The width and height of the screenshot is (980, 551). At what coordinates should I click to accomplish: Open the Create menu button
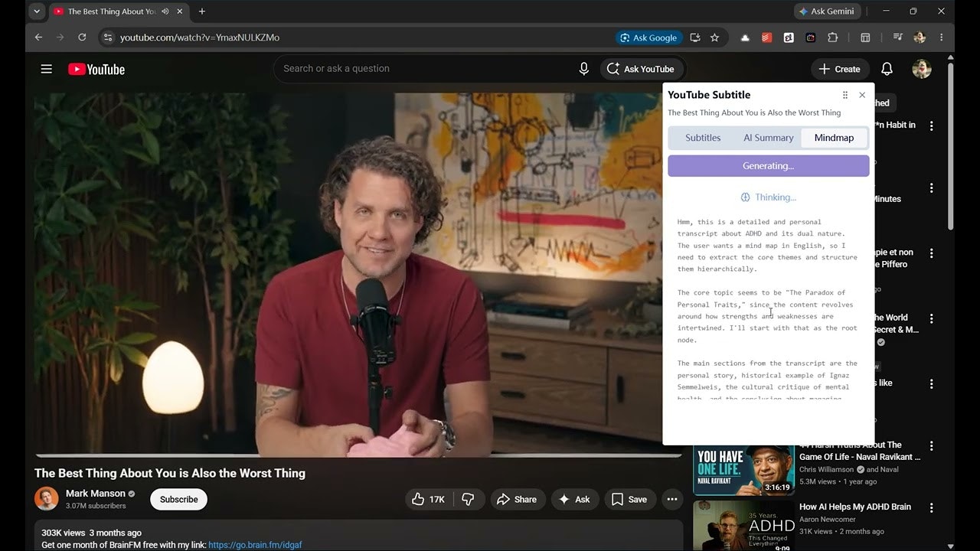[840, 69]
